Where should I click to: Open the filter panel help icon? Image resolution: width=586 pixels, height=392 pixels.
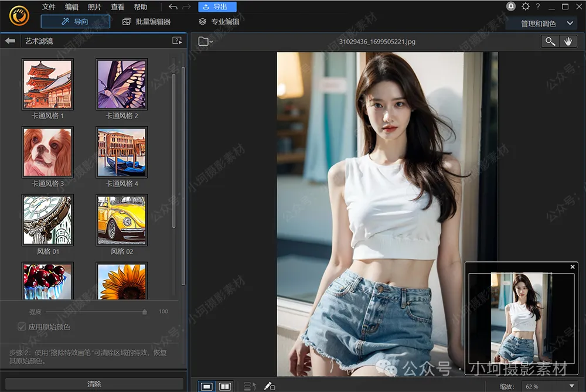[176, 41]
